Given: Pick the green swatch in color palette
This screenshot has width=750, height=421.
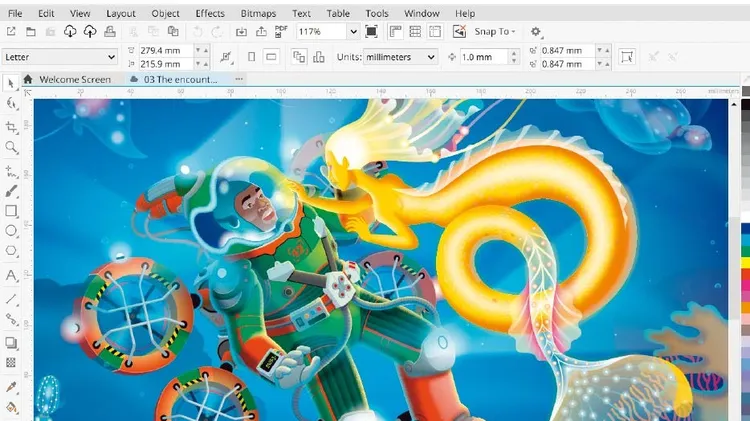Looking at the screenshot, I should 746,251.
